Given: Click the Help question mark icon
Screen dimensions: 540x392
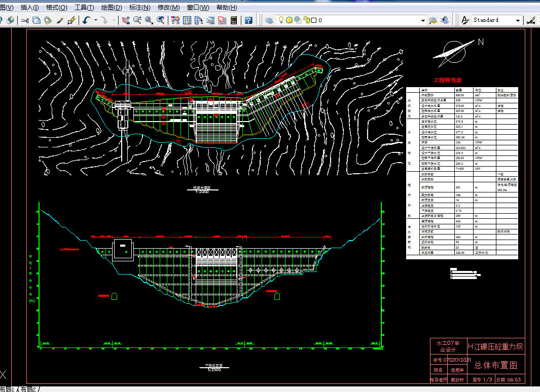Looking at the screenshot, I should point(248,21).
